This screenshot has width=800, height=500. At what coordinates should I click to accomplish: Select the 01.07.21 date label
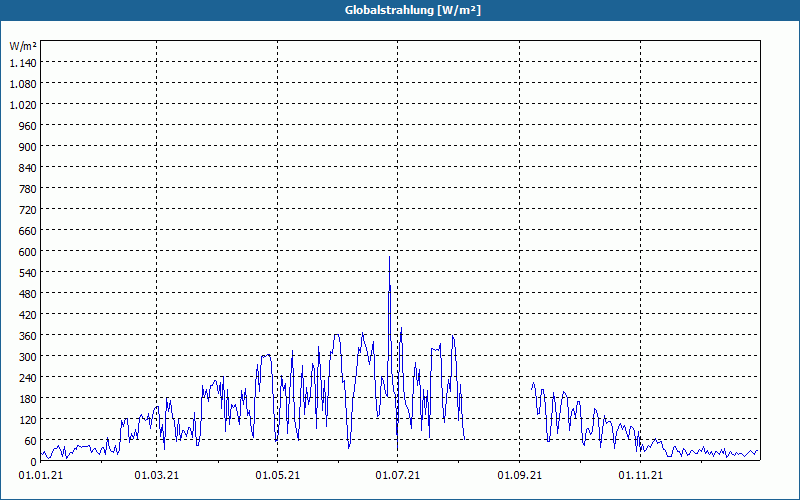point(398,476)
